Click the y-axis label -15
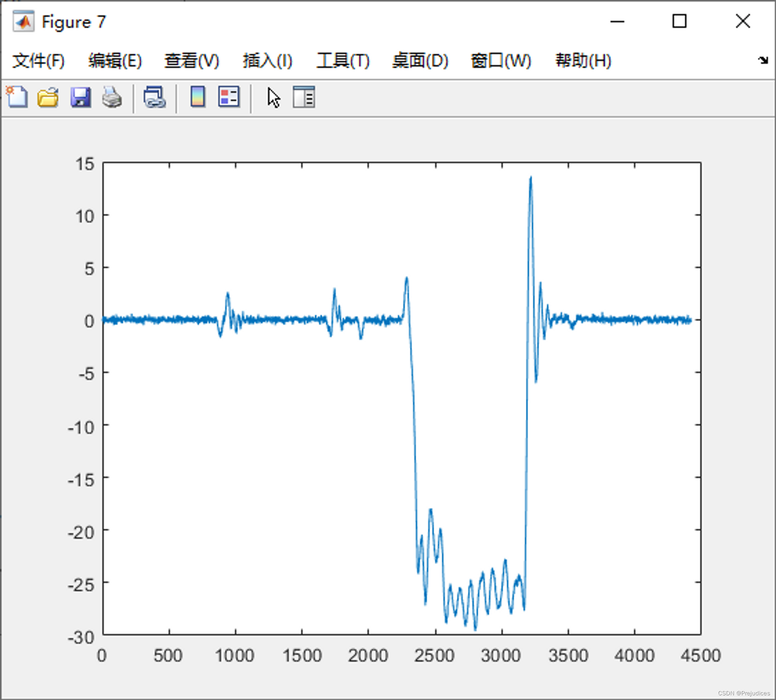The height and width of the screenshot is (700, 776). 81,480
